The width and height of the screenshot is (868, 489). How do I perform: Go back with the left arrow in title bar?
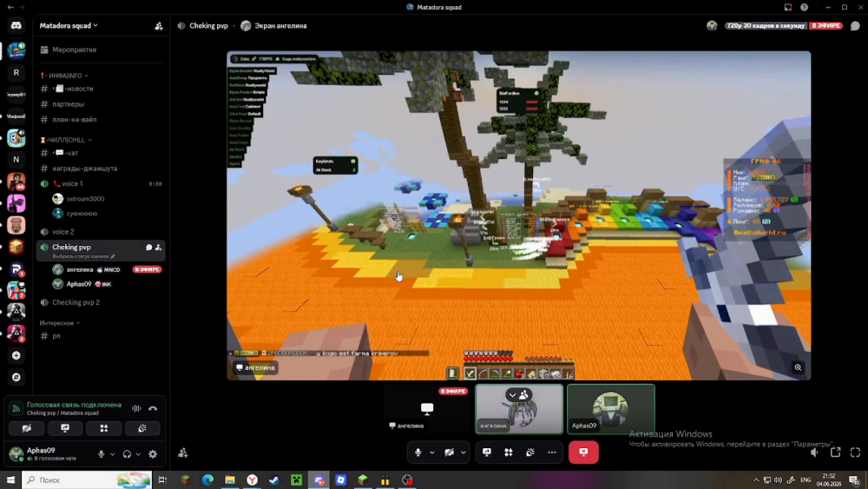click(10, 7)
